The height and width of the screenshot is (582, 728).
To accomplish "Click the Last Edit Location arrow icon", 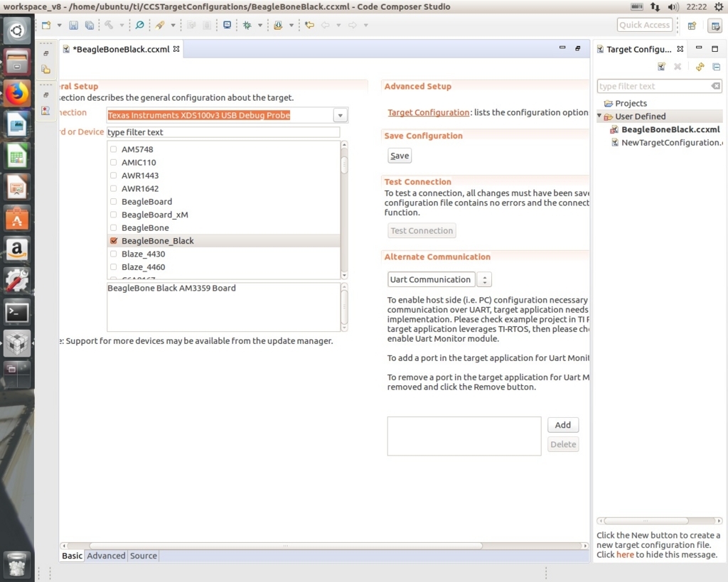I will [x=310, y=25].
